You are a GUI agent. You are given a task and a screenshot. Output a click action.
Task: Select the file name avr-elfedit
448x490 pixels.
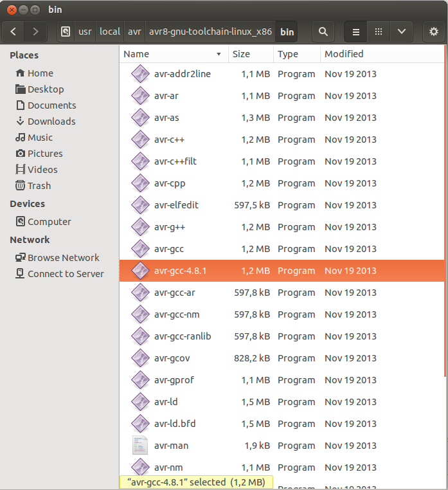pos(176,205)
